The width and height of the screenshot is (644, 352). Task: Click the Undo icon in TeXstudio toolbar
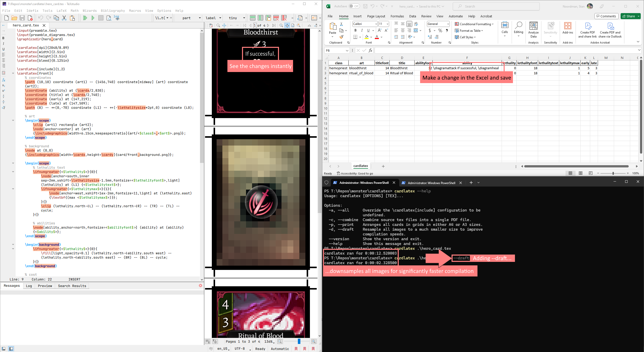(40, 18)
